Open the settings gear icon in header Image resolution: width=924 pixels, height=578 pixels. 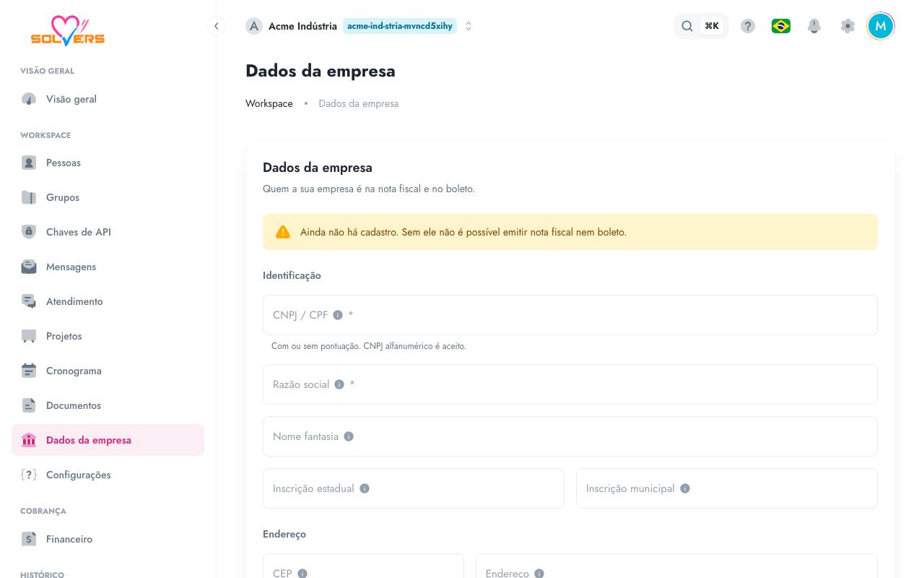tap(847, 26)
